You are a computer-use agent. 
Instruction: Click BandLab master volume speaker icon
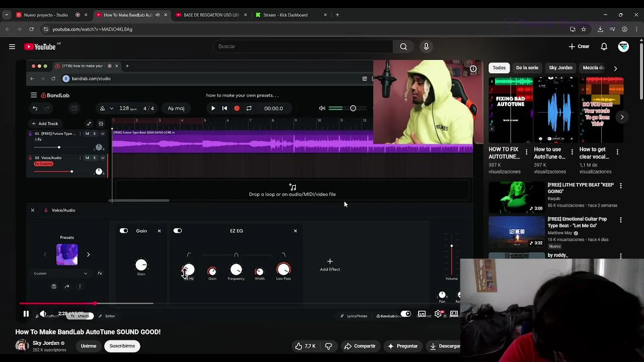(x=322, y=108)
